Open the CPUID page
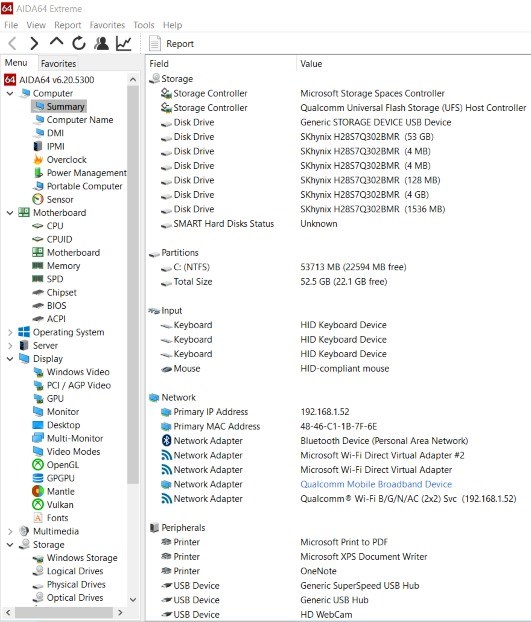 (x=52, y=239)
